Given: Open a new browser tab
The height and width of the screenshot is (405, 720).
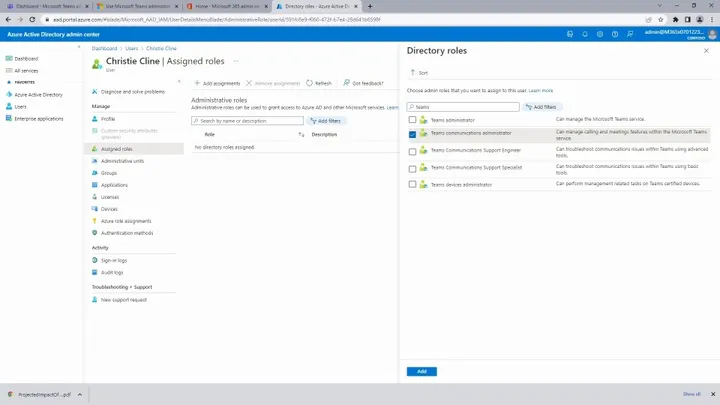Looking at the screenshot, I should (370, 6).
